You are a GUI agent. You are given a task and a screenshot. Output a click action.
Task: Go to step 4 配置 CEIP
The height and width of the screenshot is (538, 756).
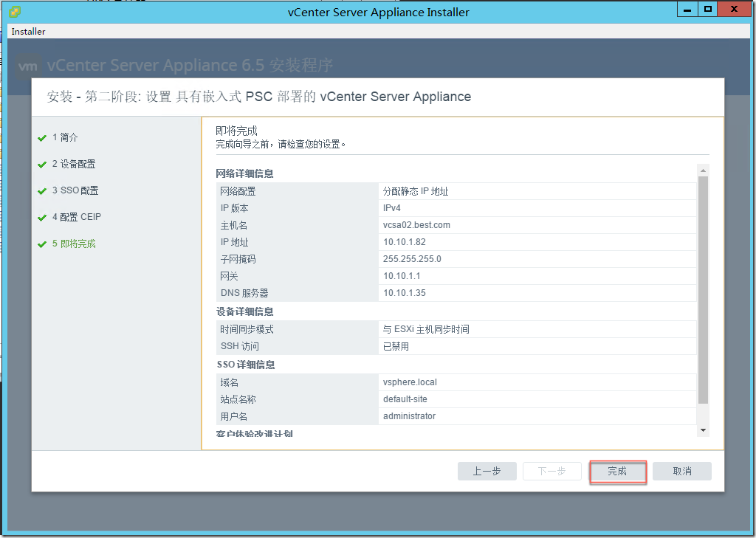tap(77, 217)
